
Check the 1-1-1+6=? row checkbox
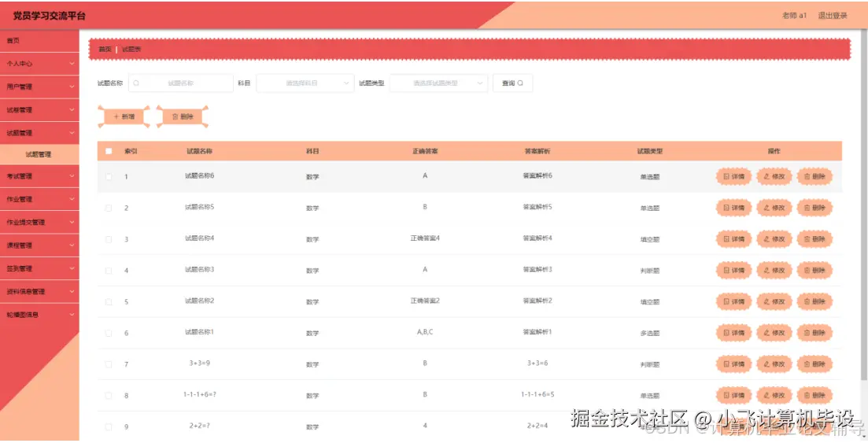[x=109, y=396]
